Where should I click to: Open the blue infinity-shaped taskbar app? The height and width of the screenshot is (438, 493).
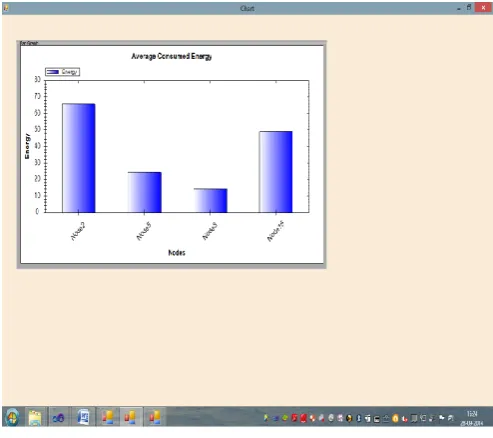point(58,417)
